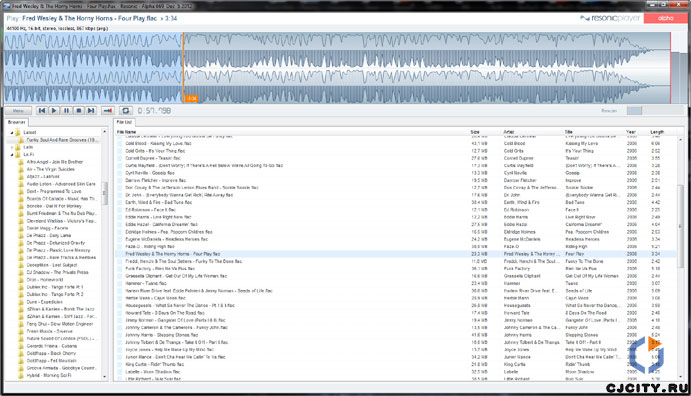Click the elapsed time display 0:57.798
The width and height of the screenshot is (691, 396).
point(154,111)
